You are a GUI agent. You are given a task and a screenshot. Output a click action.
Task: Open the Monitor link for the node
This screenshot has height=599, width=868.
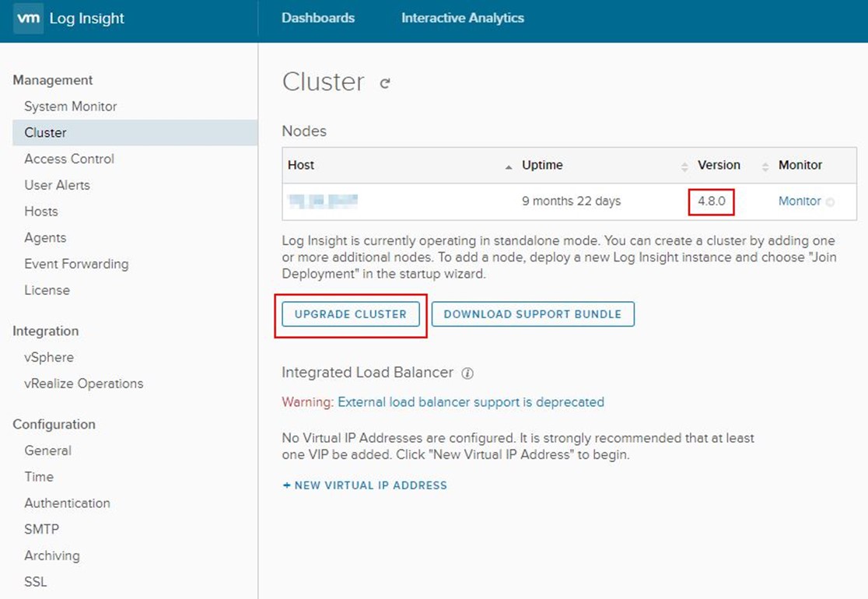pos(800,201)
